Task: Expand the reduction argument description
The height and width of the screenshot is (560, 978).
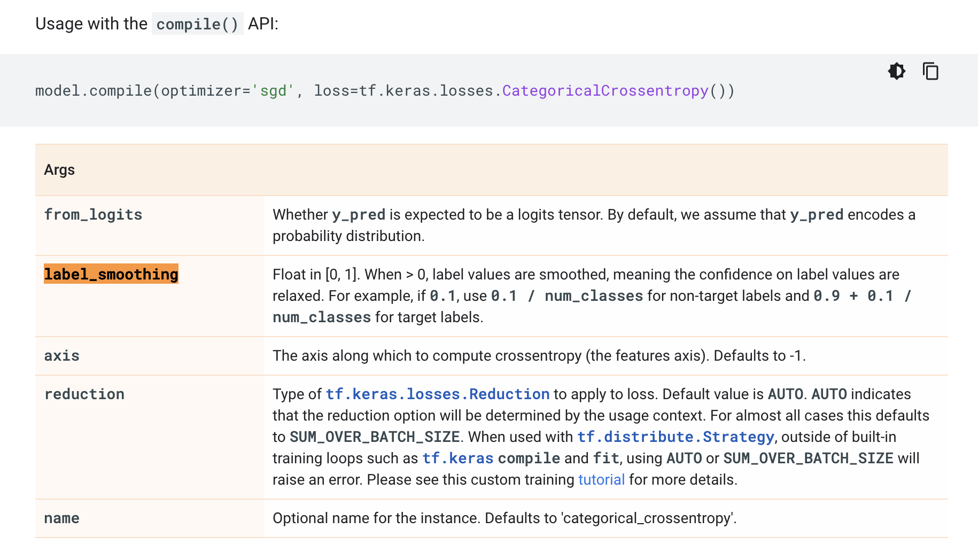Action: [84, 394]
